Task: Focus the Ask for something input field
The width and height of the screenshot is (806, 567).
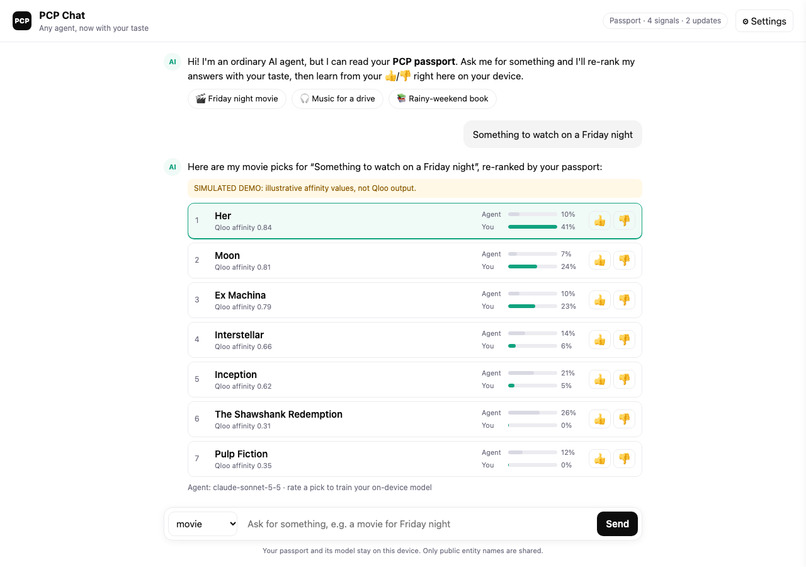Action: [417, 524]
